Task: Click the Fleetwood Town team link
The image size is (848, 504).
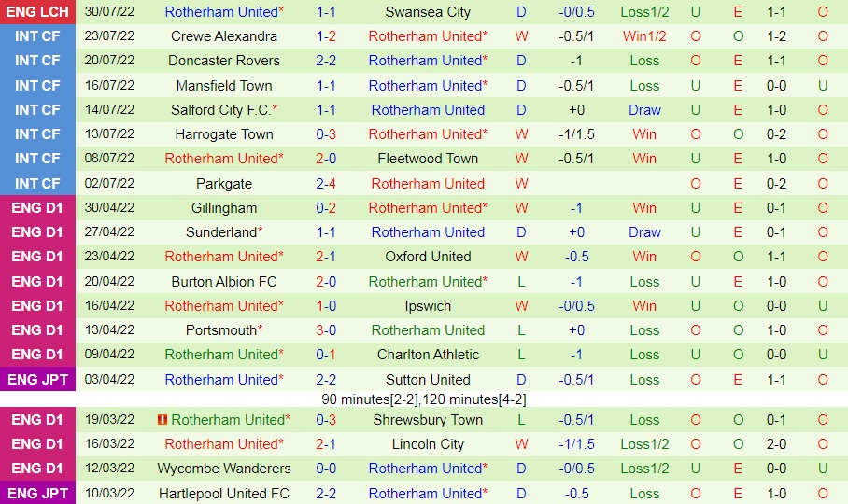Action: coord(428,159)
